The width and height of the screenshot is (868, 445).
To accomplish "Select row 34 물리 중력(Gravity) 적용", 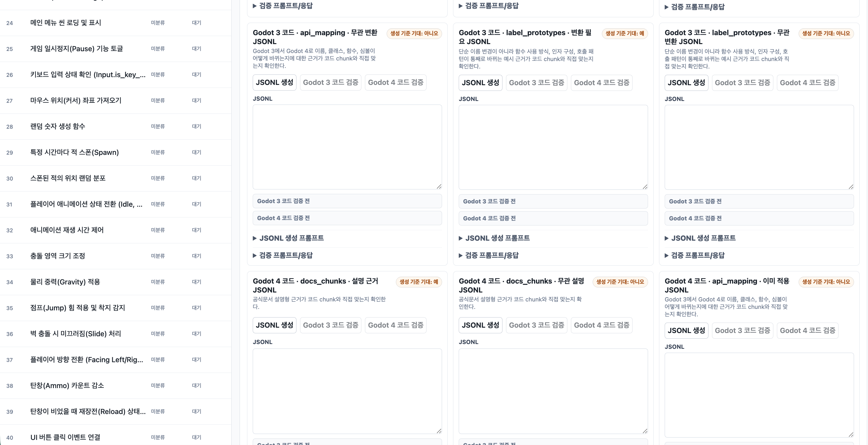I will click(x=115, y=282).
